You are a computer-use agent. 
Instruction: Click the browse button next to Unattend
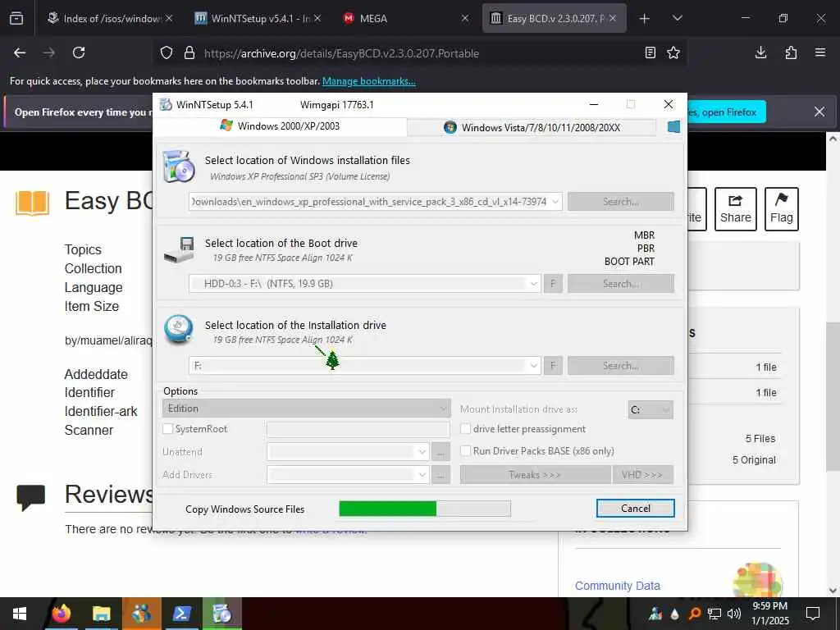coord(441,452)
